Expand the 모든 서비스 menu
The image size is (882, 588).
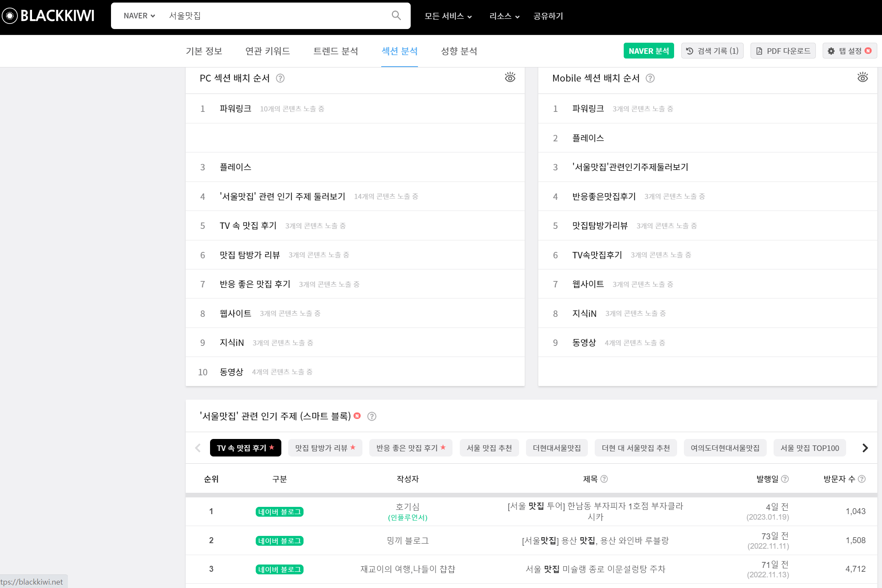tap(448, 16)
